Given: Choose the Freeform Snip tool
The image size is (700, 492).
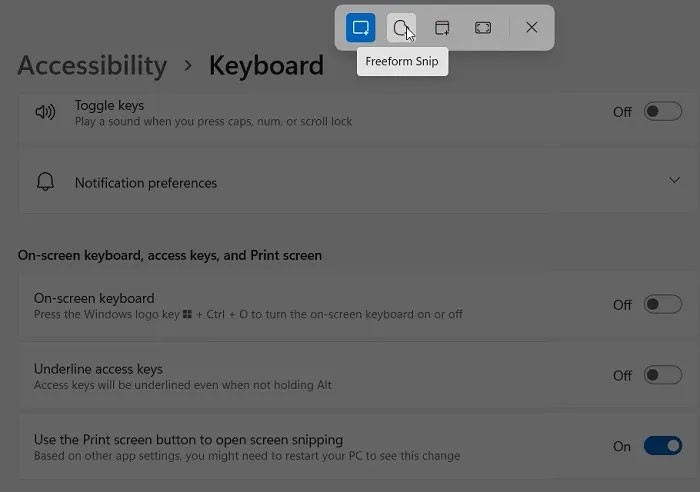Looking at the screenshot, I should tap(401, 28).
